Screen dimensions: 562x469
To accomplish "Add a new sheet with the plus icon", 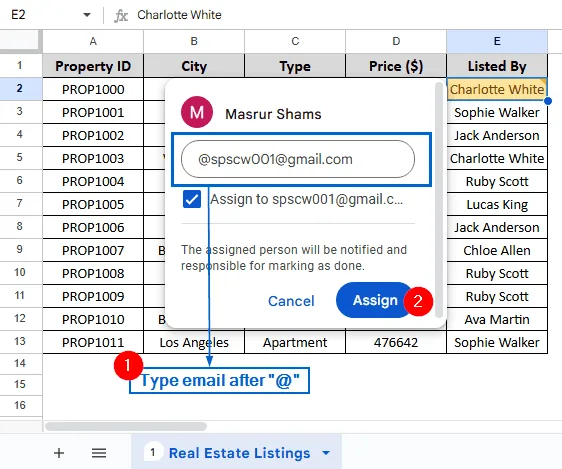I will [x=59, y=453].
